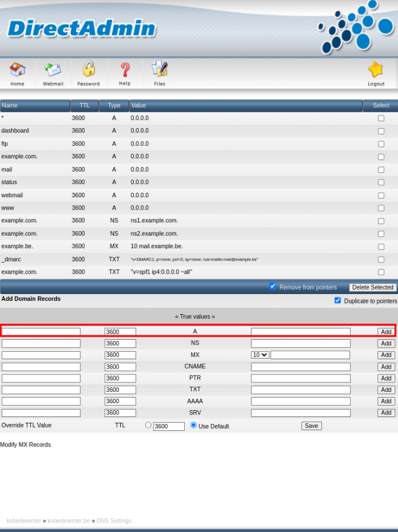
Task: Click the DirectAdmin logo
Action: coord(82,28)
